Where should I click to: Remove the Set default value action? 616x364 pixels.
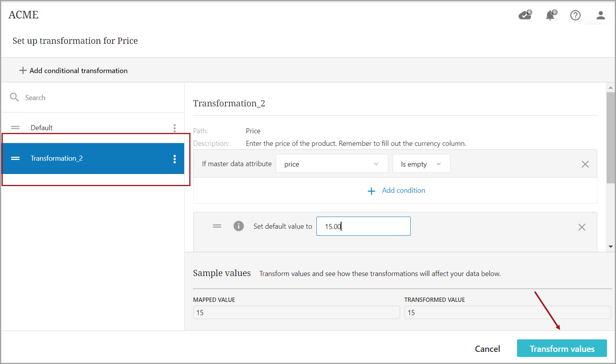[582, 227]
